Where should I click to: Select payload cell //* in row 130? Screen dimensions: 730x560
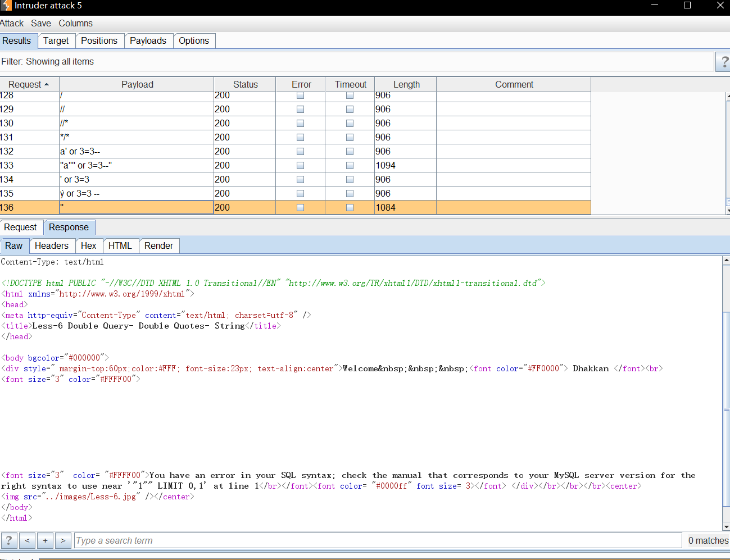click(137, 123)
